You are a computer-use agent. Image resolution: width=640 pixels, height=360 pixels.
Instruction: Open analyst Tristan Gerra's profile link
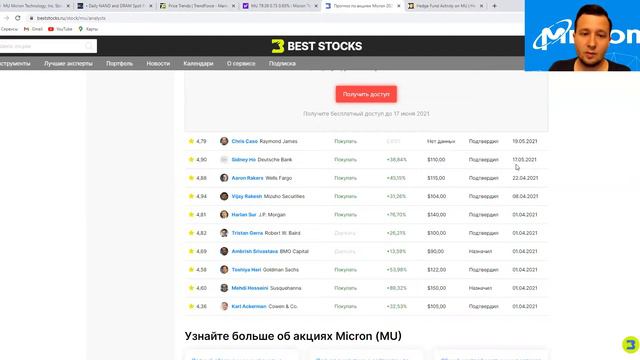pos(247,233)
